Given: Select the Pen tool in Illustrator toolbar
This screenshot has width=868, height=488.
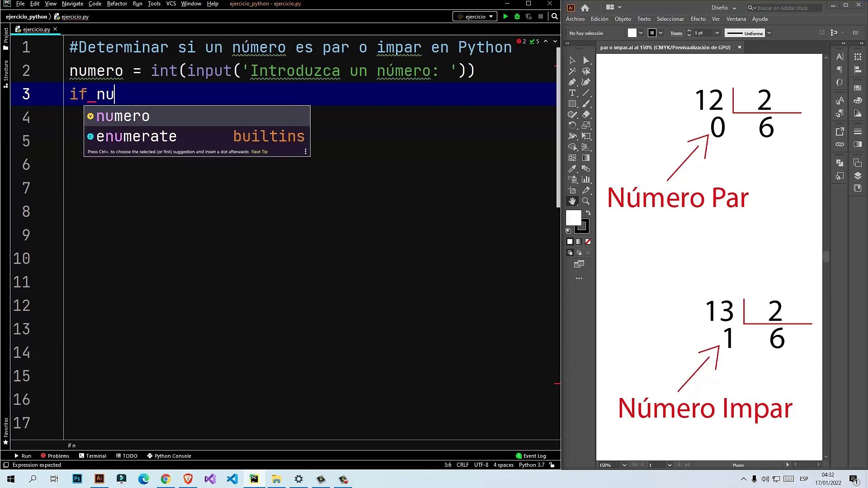Looking at the screenshot, I should 572,82.
